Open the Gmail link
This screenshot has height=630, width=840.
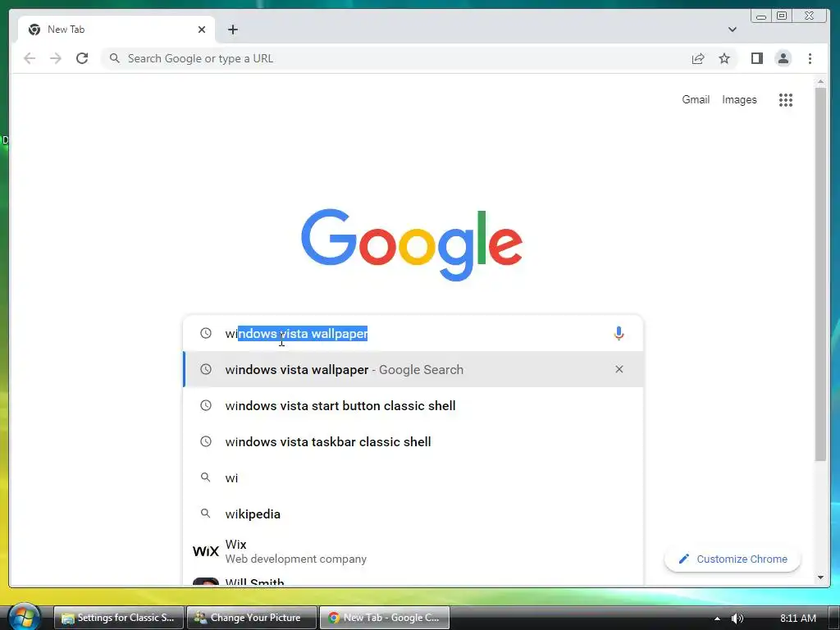pyautogui.click(x=696, y=99)
